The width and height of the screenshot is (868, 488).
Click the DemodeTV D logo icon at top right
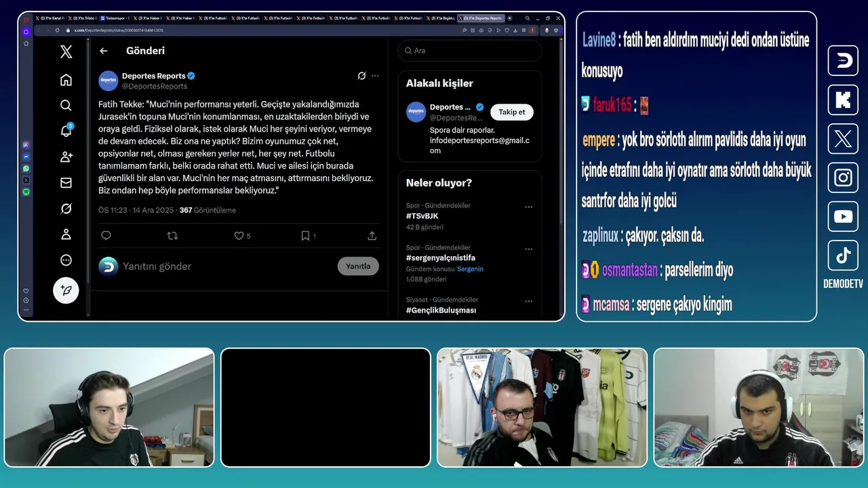[843, 60]
